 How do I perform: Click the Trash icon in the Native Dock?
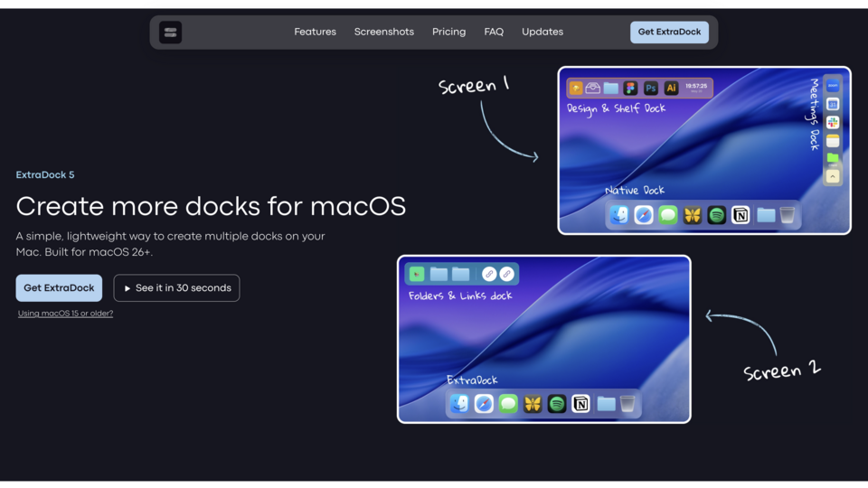click(x=788, y=215)
